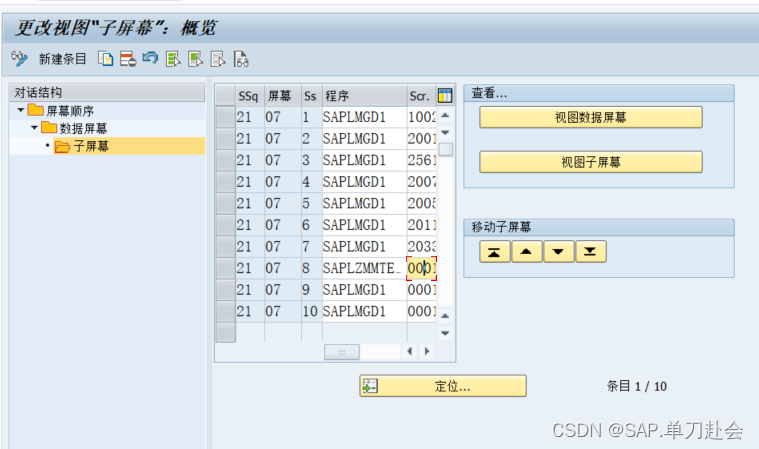The image size is (759, 449).
Task: Click the 视图子屏幕 button
Action: (591, 162)
